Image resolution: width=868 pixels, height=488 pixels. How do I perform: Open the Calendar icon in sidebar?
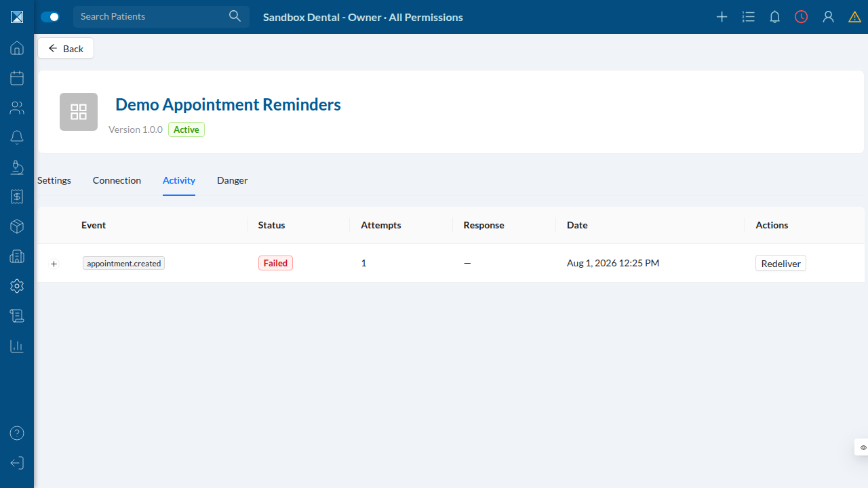point(17,78)
